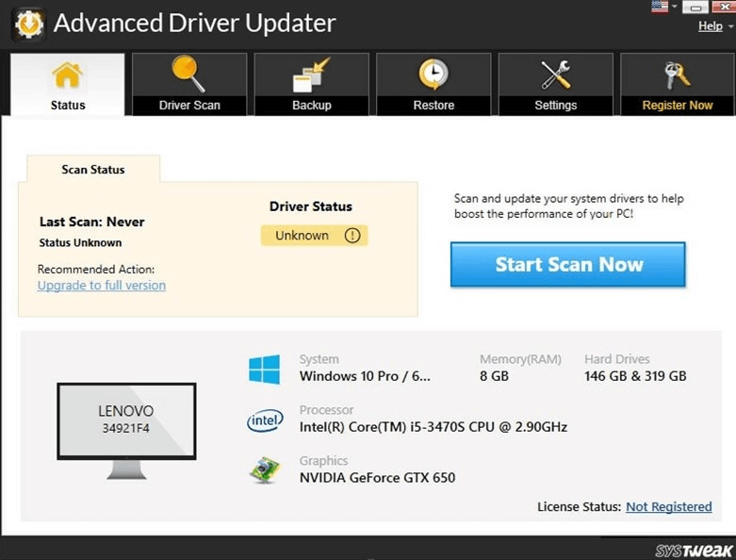The image size is (736, 560).
Task: Expand the Help dropdown menu
Action: click(713, 26)
